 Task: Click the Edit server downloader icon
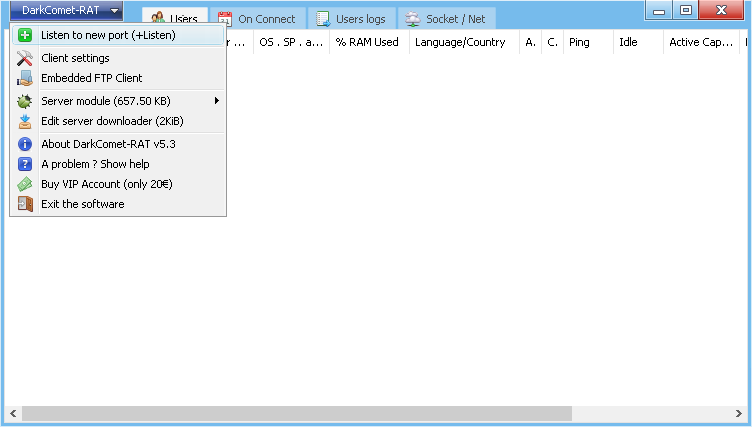pyautogui.click(x=25, y=121)
